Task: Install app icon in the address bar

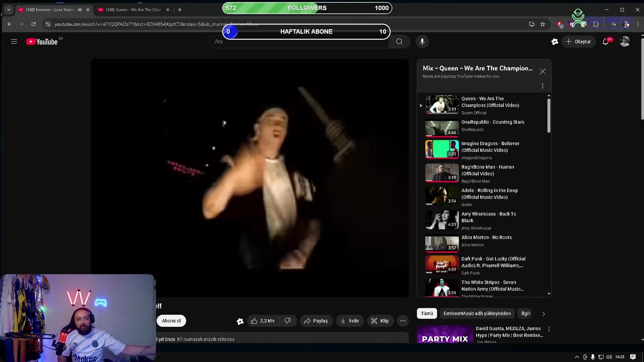Action: click(532, 24)
